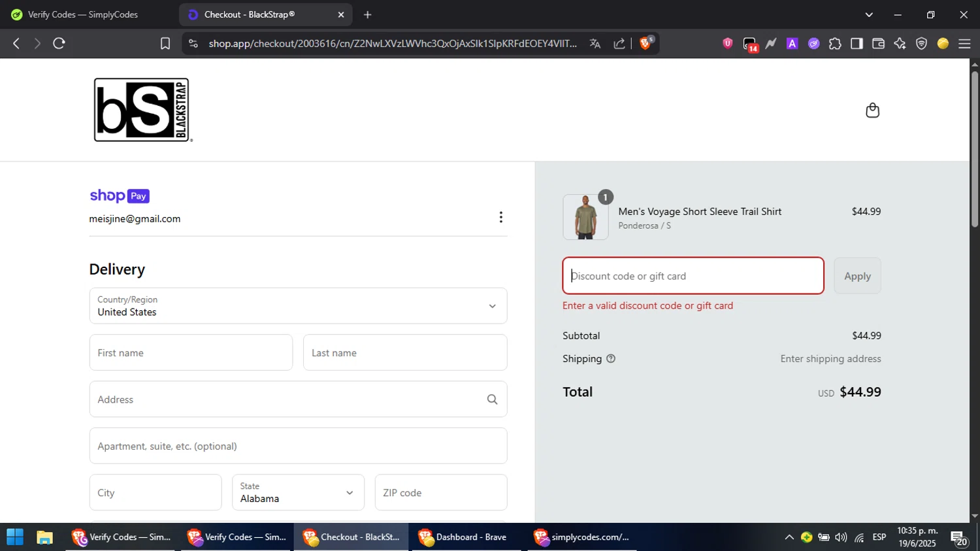Image resolution: width=980 pixels, height=551 pixels.
Task: Click the translate page icon
Action: tap(595, 43)
